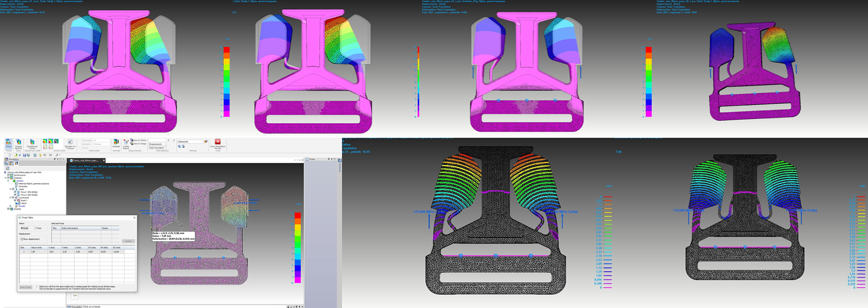Open the Displacement result type dropdown

157,144
